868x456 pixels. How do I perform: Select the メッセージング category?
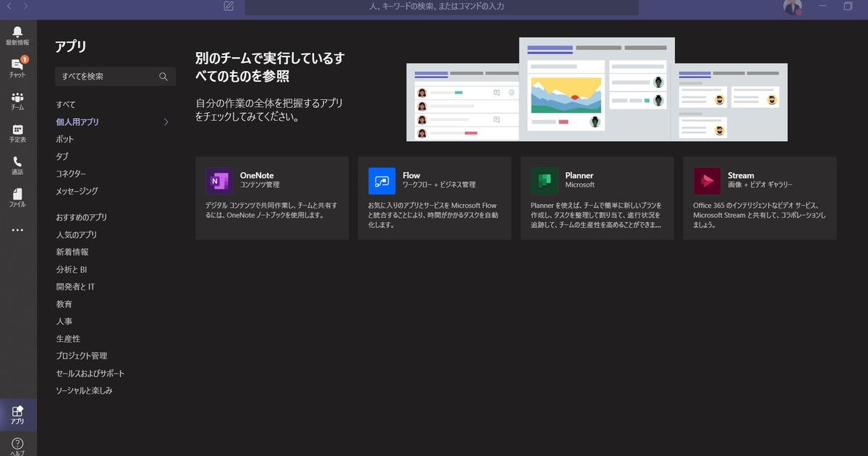[x=77, y=192]
